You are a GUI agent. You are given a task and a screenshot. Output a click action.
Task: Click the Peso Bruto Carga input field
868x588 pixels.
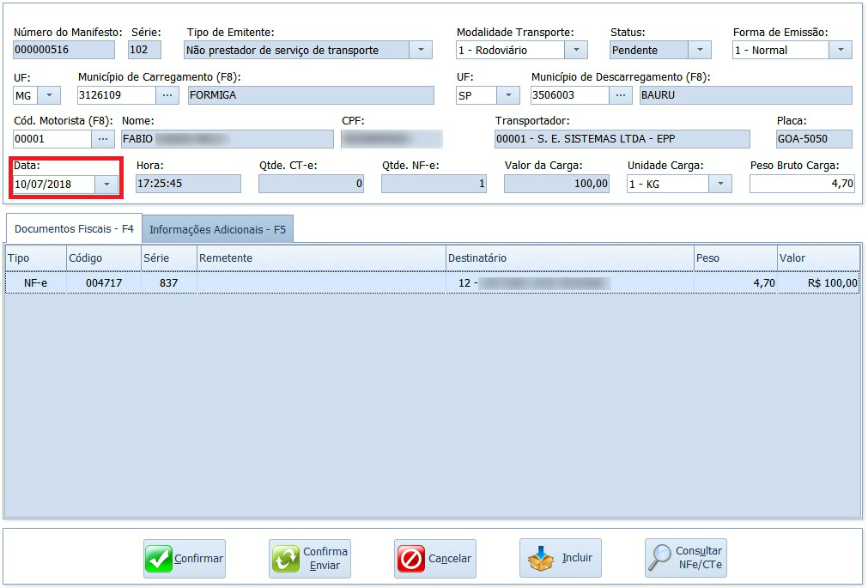(801, 184)
